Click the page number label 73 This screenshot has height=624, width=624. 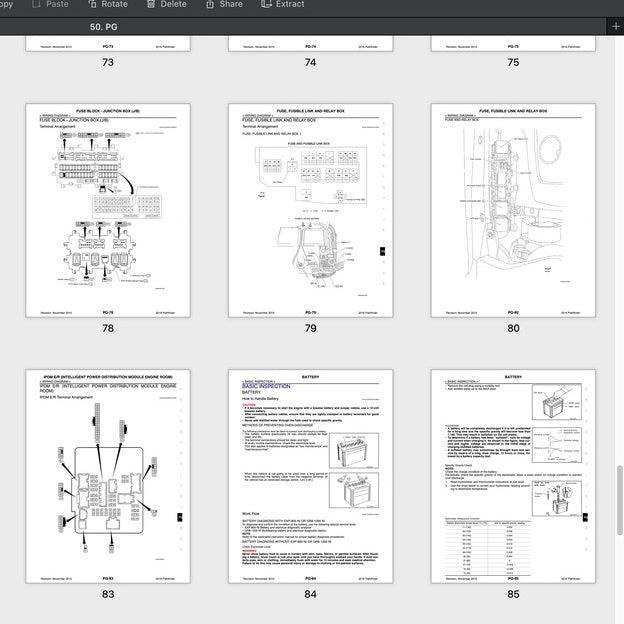[108, 63]
